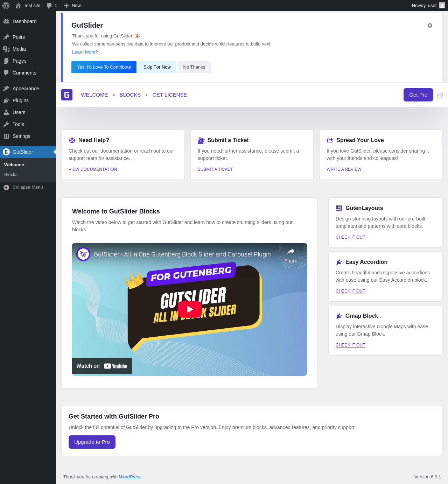Open the New content menu
448x484 pixels.
click(72, 6)
